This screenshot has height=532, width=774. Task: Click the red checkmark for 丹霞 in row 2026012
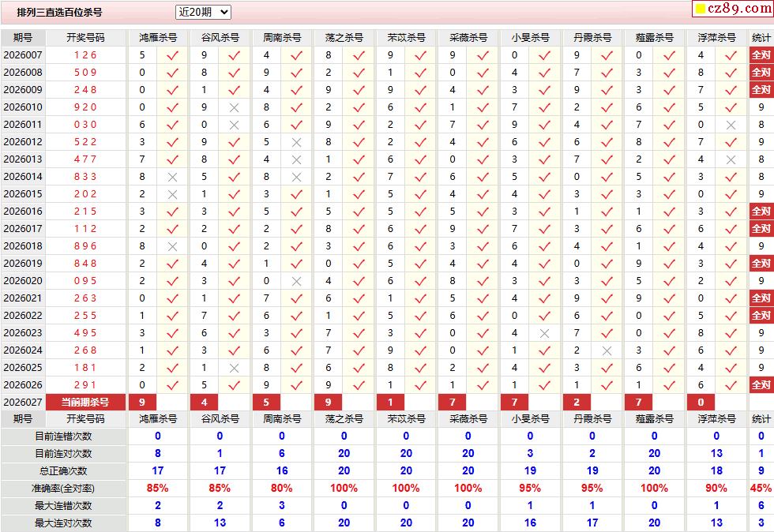tap(607, 142)
